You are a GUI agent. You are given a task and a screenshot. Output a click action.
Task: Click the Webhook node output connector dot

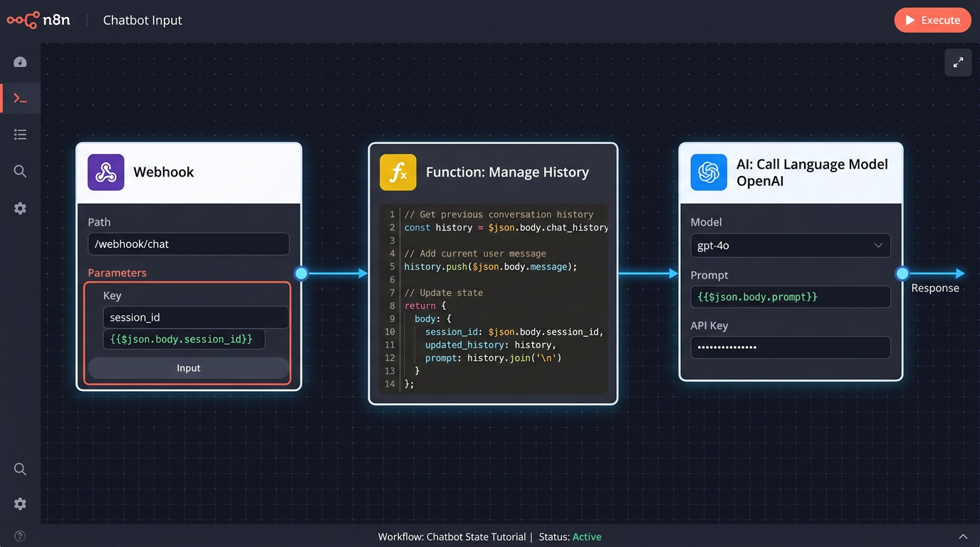point(301,273)
